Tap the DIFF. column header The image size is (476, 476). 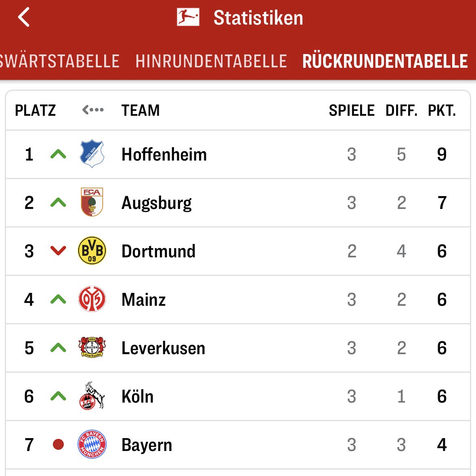(401, 110)
